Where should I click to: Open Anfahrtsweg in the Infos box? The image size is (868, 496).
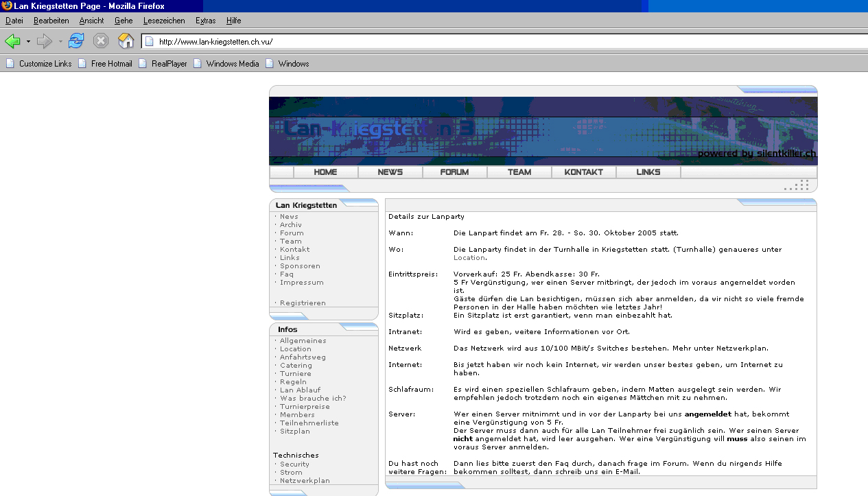[x=303, y=357]
